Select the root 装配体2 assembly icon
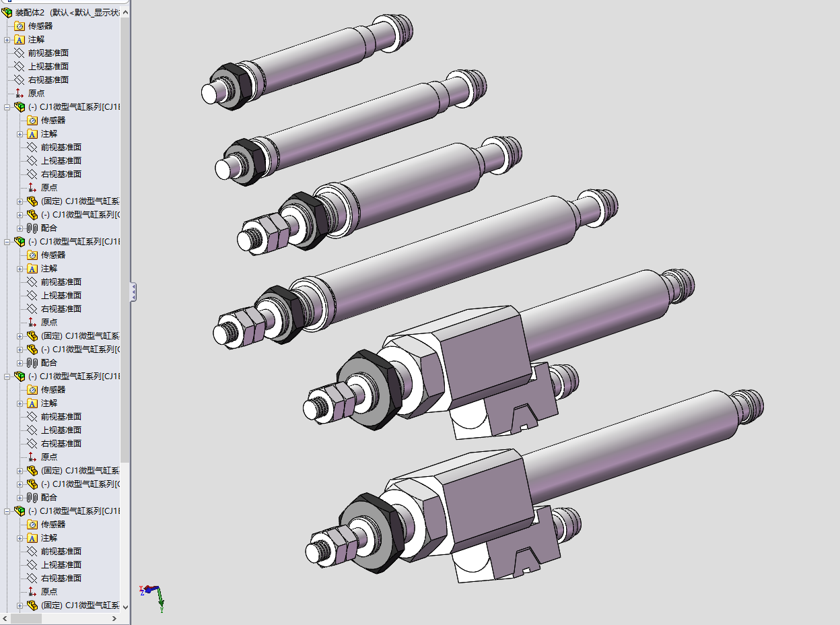The height and width of the screenshot is (625, 840). (7, 12)
